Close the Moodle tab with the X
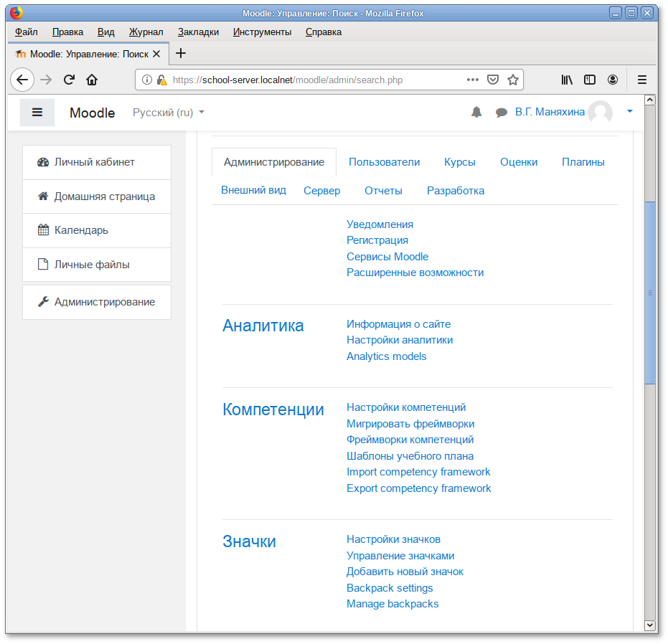668x644 pixels. pyautogui.click(x=156, y=54)
